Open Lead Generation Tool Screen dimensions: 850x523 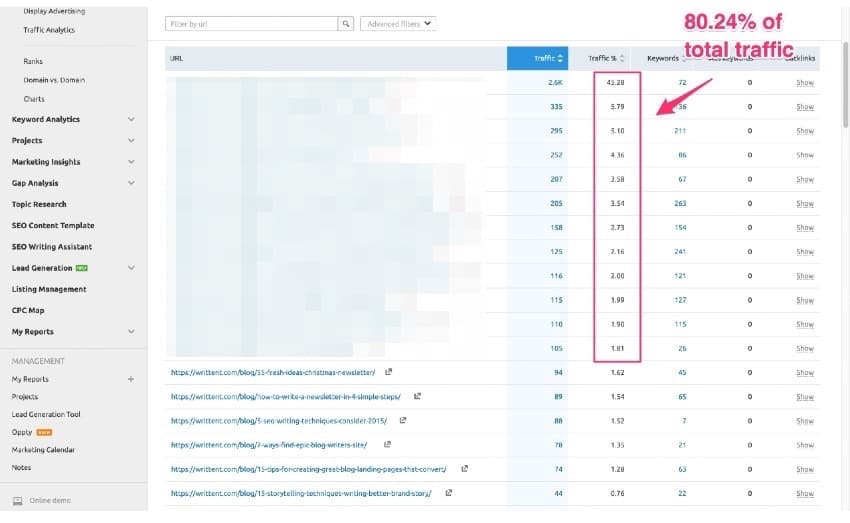(46, 414)
